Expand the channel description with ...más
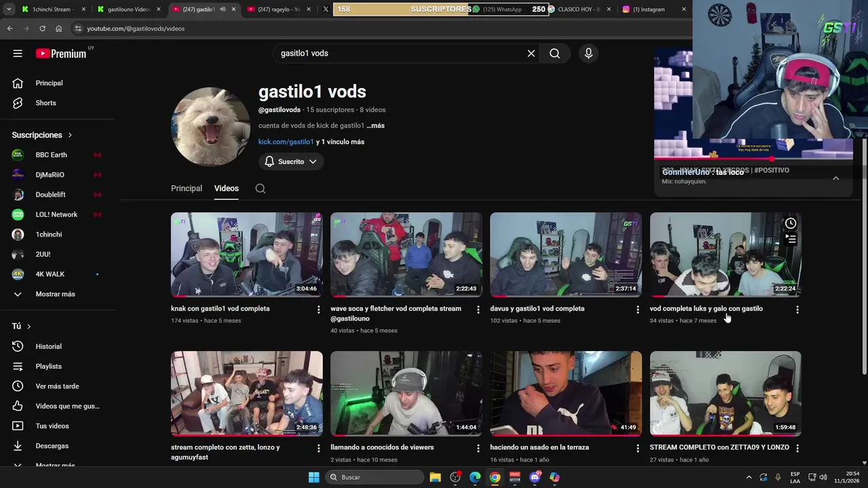 point(376,125)
